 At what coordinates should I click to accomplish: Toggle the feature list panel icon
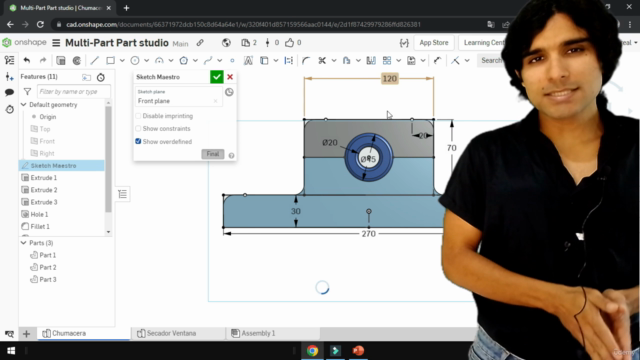coord(9,60)
